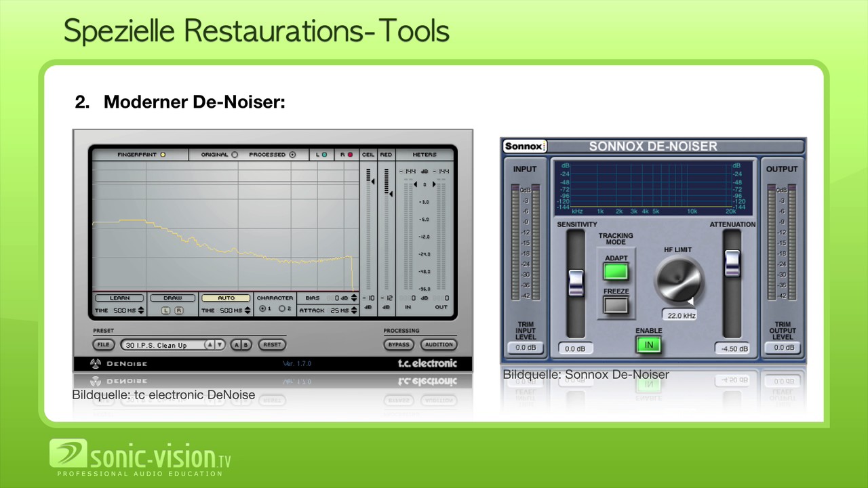Click the right arrow beside meter 0
The height and width of the screenshot is (488, 868).
click(x=433, y=184)
